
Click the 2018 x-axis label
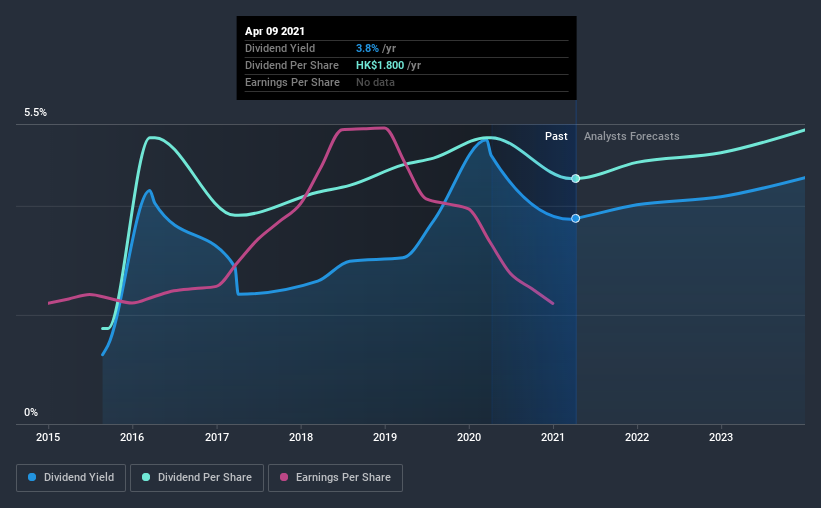(x=301, y=437)
